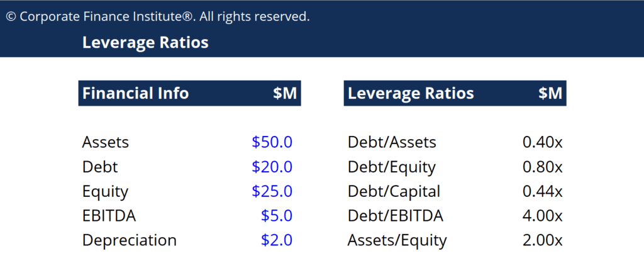The image size is (644, 268).
Task: Select the Assets row label cell
Action: 106,142
